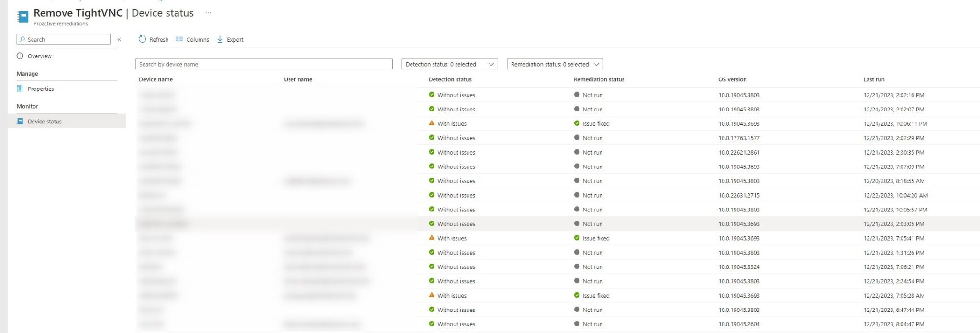Sort by the Detection status column header
980x333 pixels.
tap(450, 79)
